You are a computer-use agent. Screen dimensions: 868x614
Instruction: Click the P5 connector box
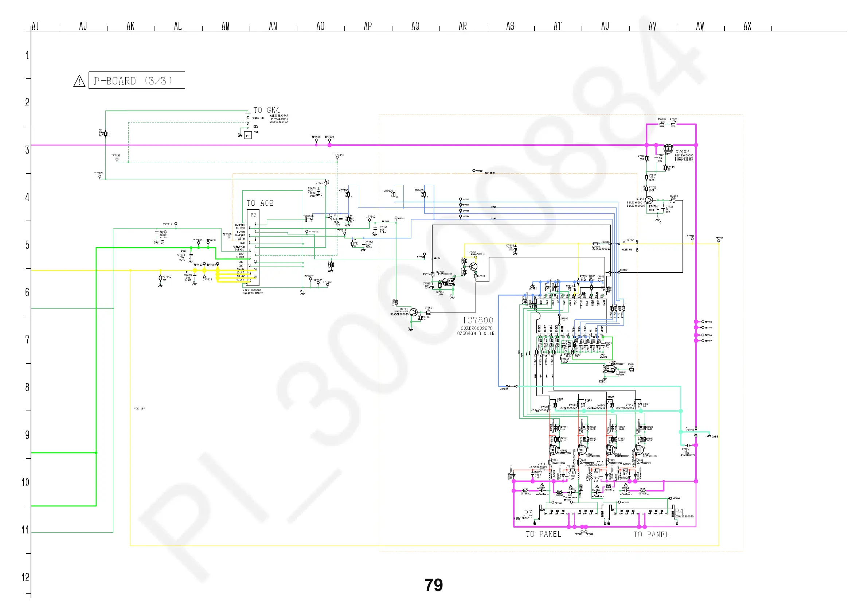(x=248, y=135)
